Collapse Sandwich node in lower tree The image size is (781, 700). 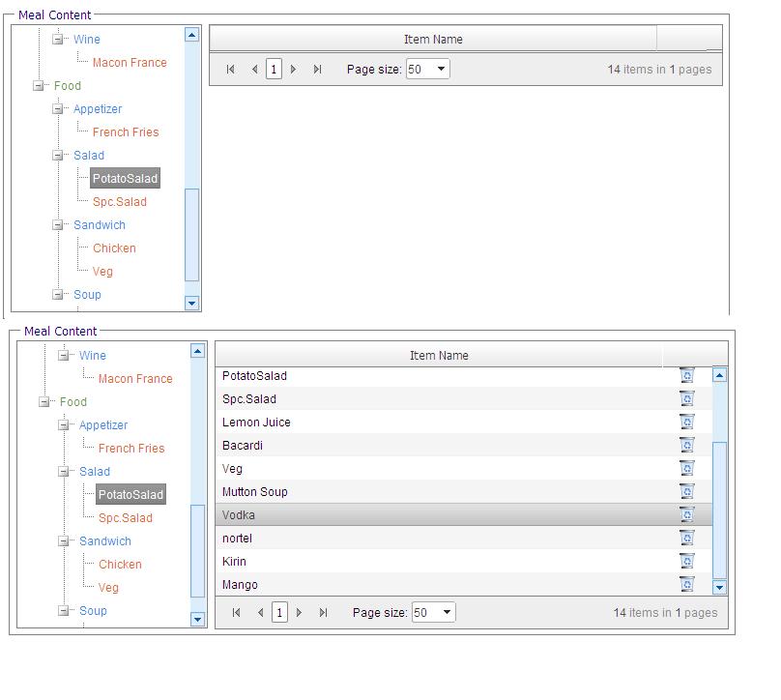[x=64, y=541]
